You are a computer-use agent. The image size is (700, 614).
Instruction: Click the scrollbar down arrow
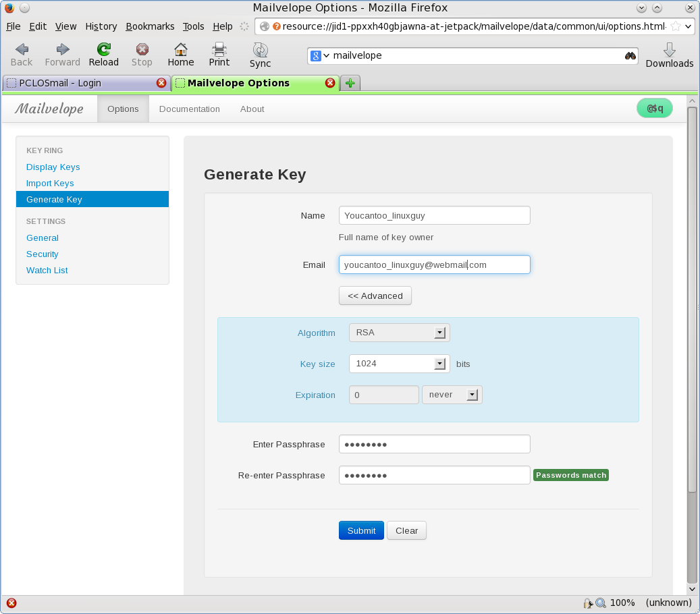tap(692, 589)
